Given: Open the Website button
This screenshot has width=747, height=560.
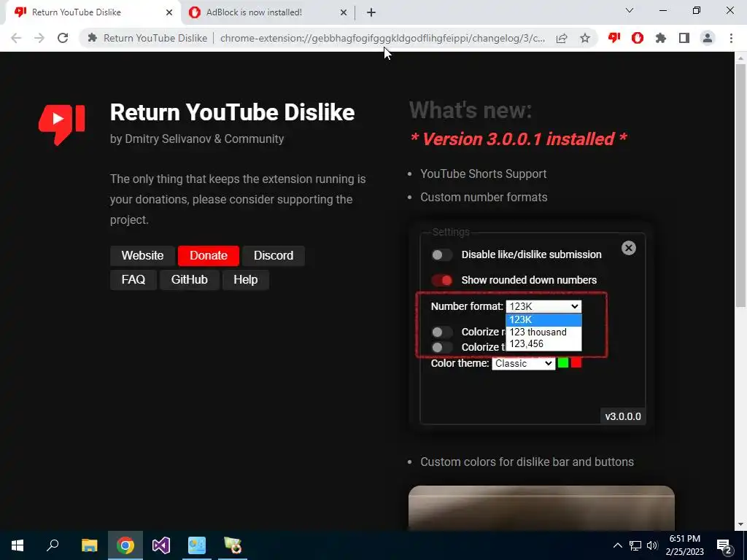Looking at the screenshot, I should pyautogui.click(x=142, y=256).
